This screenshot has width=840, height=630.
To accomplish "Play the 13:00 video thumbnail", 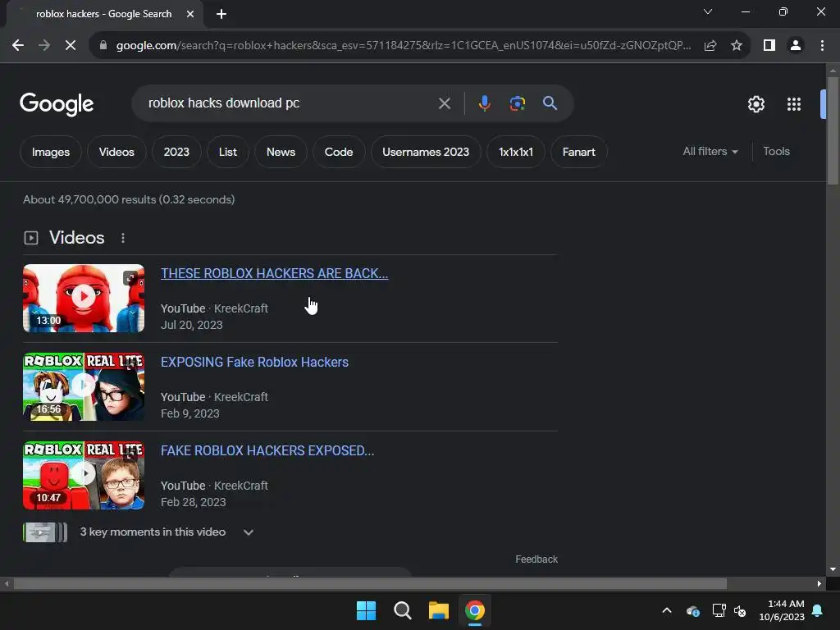I will point(84,298).
